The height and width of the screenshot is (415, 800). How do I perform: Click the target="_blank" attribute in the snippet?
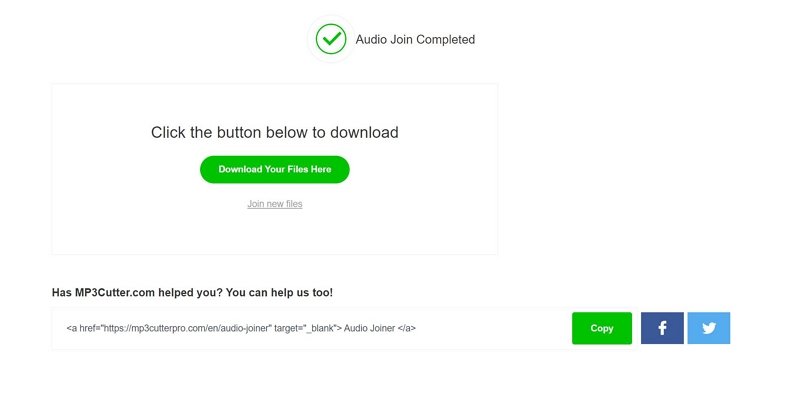[x=308, y=328]
